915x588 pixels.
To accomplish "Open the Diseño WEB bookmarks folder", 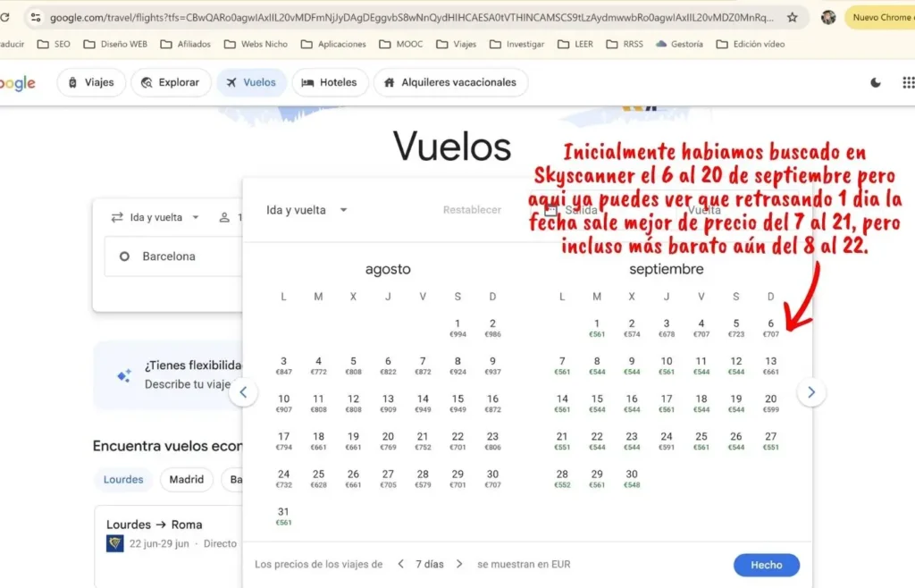I will (x=115, y=45).
